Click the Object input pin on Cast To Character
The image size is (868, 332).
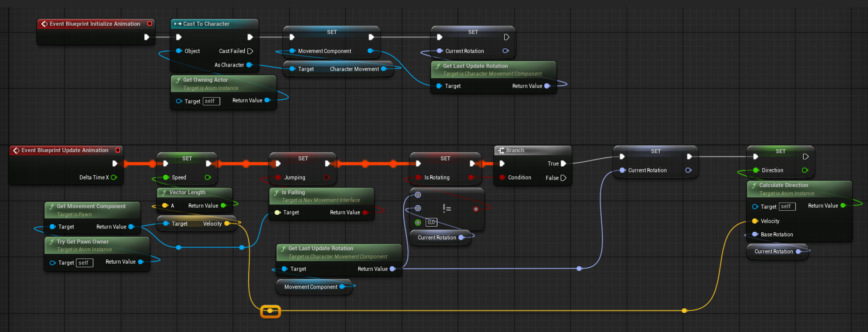179,51
